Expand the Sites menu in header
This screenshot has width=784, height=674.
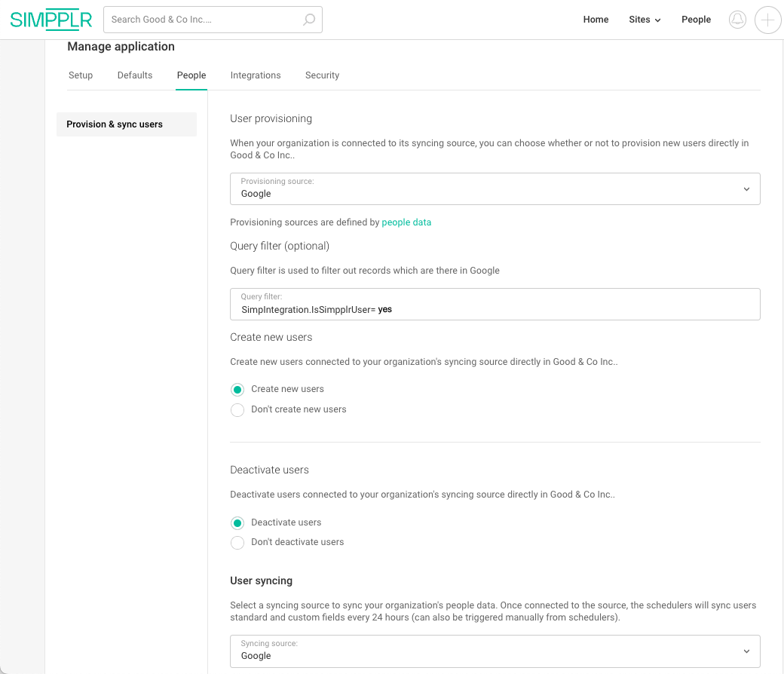click(645, 20)
